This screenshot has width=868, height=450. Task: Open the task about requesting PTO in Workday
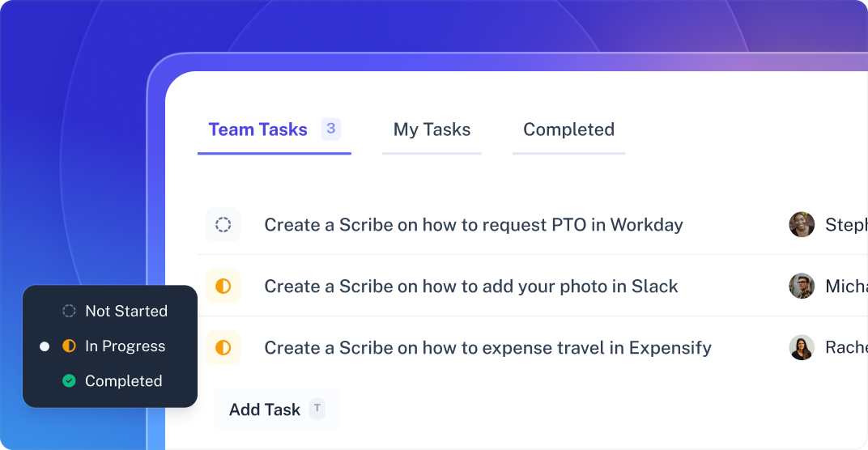[474, 225]
